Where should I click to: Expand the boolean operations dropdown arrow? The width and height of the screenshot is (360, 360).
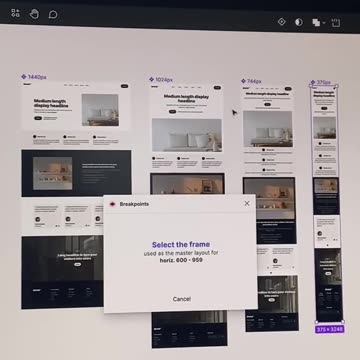(324, 23)
